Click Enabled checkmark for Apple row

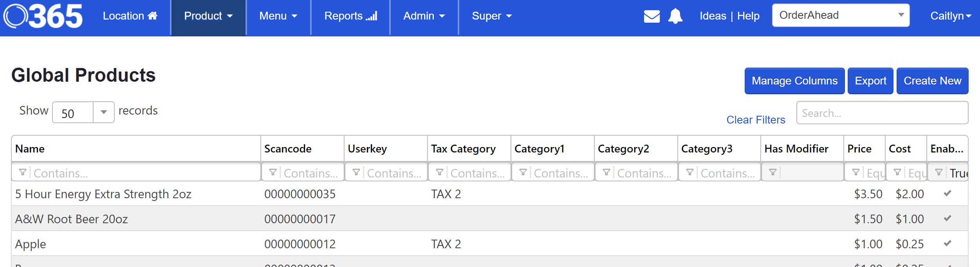point(947,244)
